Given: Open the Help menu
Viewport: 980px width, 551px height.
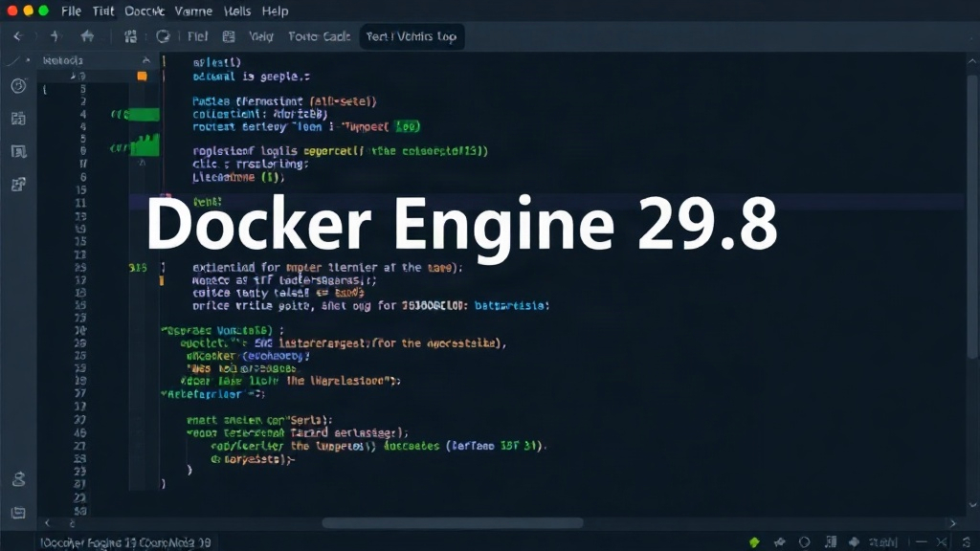Looking at the screenshot, I should [x=275, y=11].
